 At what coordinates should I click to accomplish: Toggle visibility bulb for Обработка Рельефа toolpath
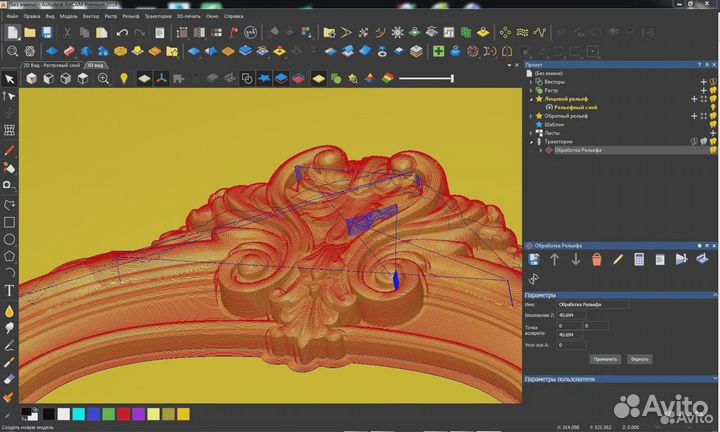point(713,150)
